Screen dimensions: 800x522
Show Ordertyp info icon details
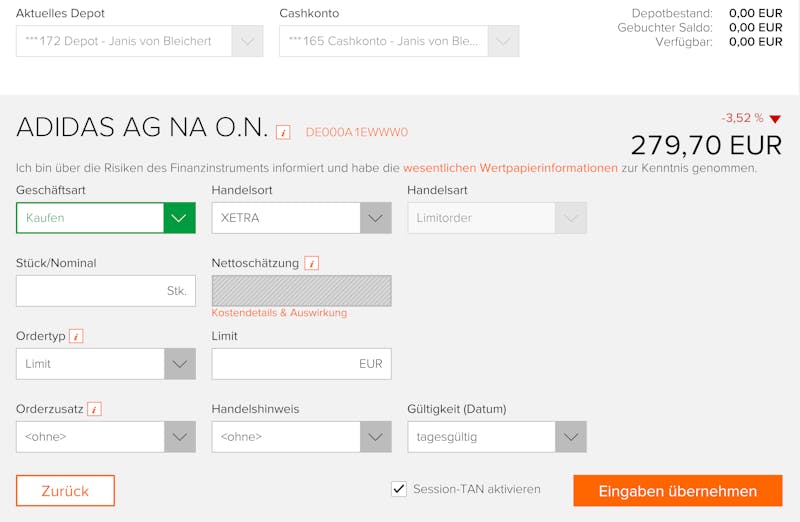(76, 336)
